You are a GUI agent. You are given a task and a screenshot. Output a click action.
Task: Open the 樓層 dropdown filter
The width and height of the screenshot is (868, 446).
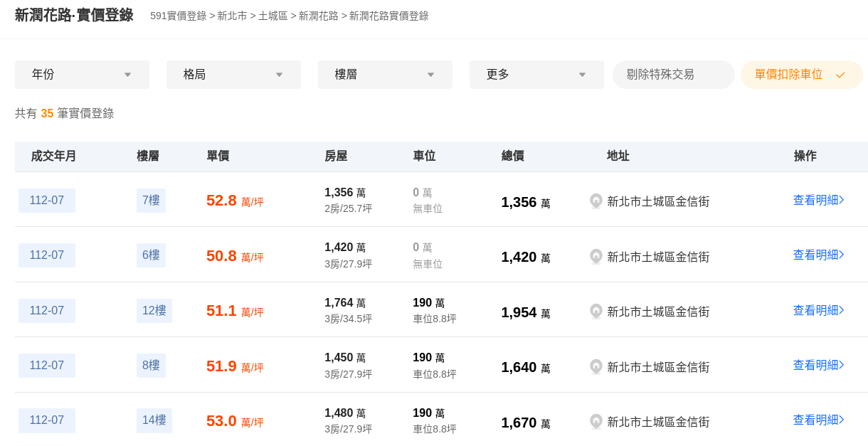pyautogui.click(x=385, y=75)
